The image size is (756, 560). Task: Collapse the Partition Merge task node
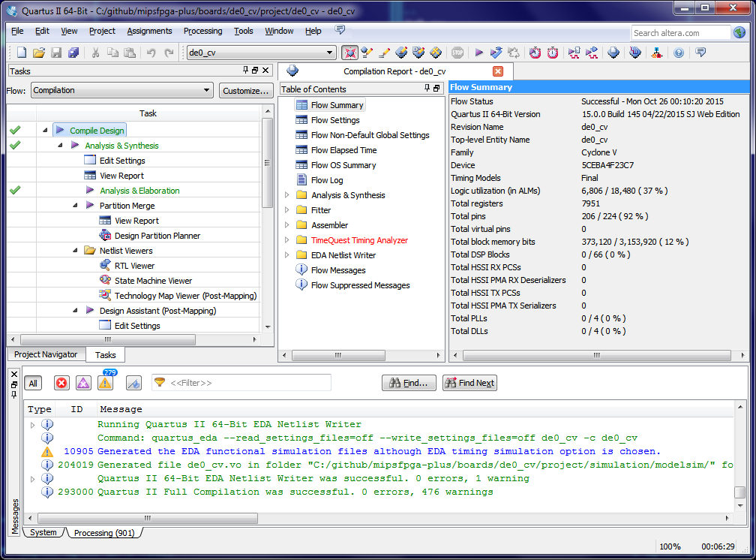point(75,206)
